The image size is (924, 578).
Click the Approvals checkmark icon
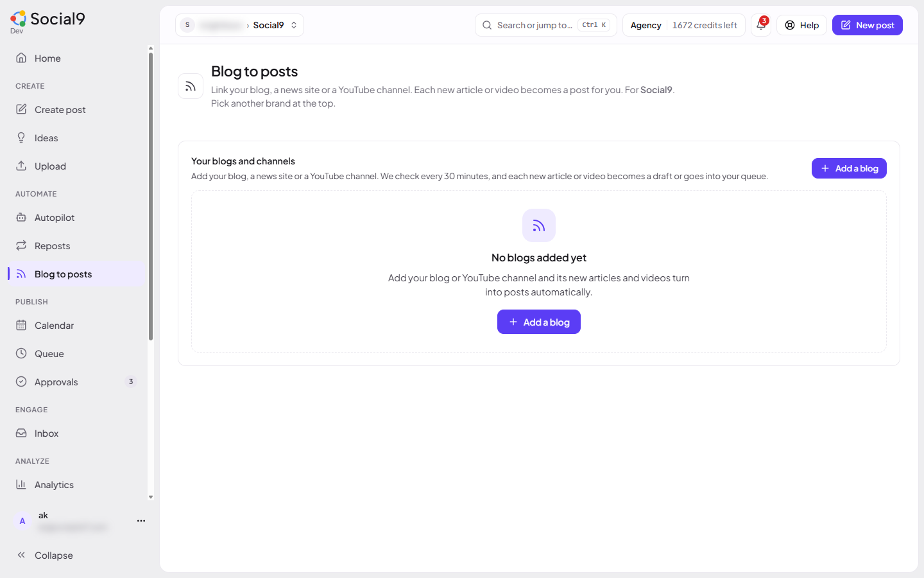21,381
